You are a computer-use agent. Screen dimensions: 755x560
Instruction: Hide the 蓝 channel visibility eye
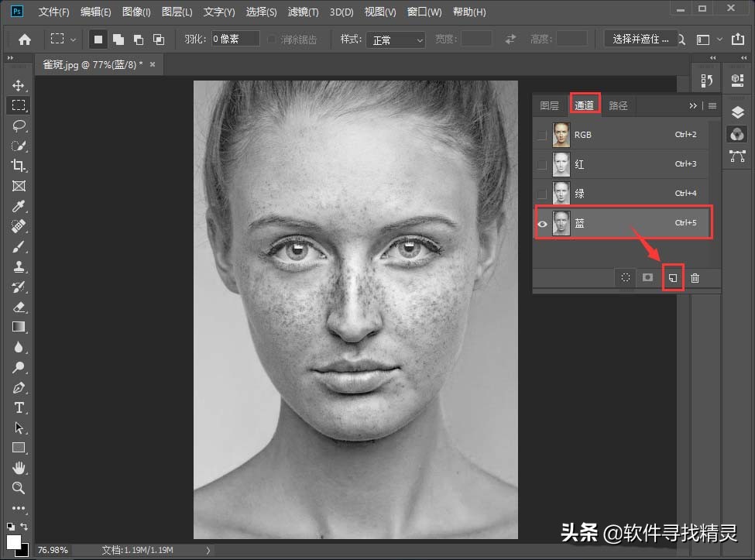[541, 223]
